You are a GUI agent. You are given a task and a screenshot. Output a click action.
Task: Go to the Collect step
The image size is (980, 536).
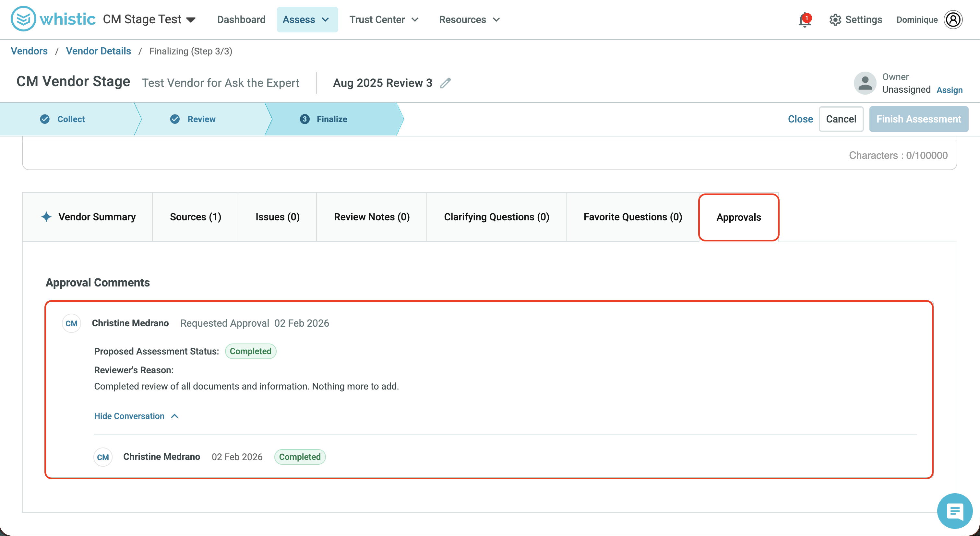[71, 119]
